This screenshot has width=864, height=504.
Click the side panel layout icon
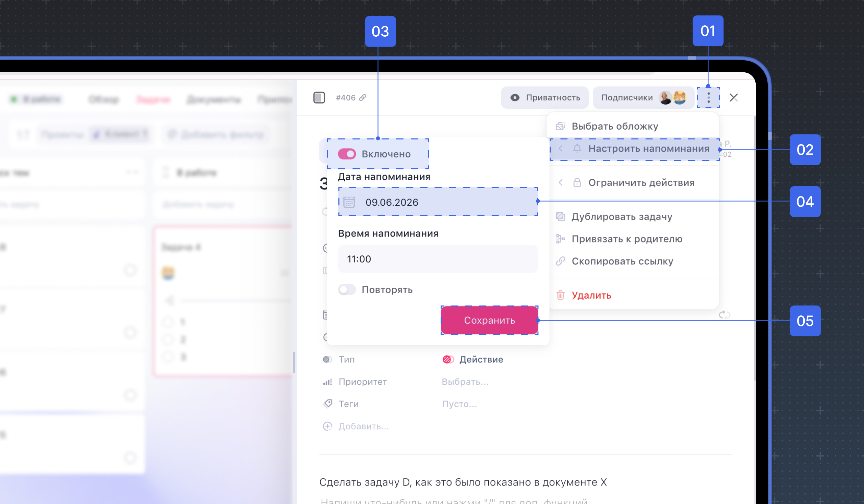[319, 98]
